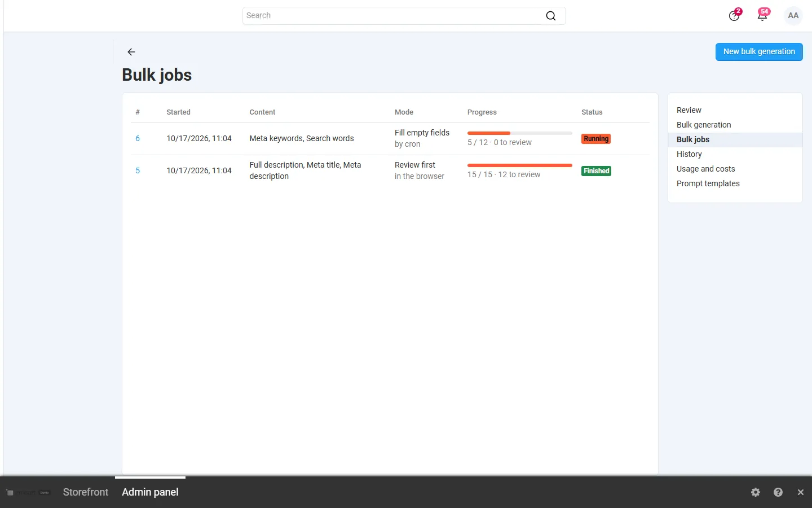Screen dimensions: 812x508
Task: Switch to the Storefront tab
Action: pos(86,492)
